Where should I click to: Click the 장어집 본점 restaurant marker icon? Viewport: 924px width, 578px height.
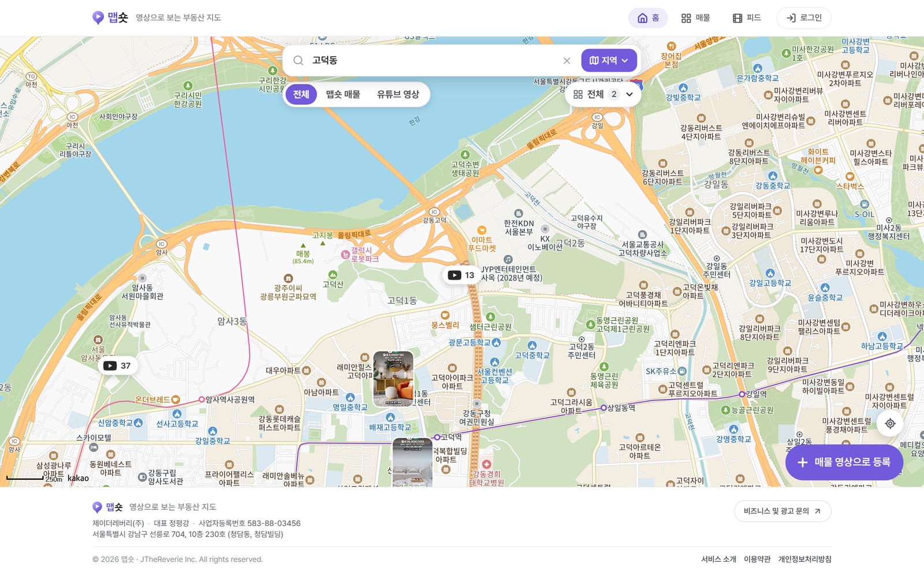tap(671, 46)
